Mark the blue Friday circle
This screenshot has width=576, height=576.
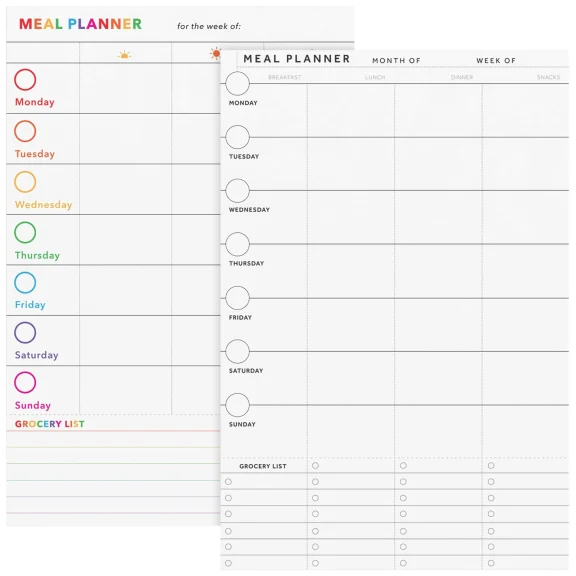pyautogui.click(x=25, y=282)
